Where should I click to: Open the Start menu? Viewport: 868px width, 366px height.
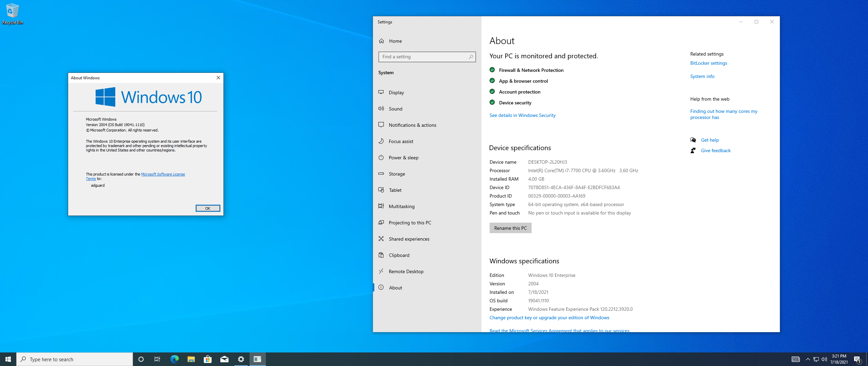click(8, 359)
